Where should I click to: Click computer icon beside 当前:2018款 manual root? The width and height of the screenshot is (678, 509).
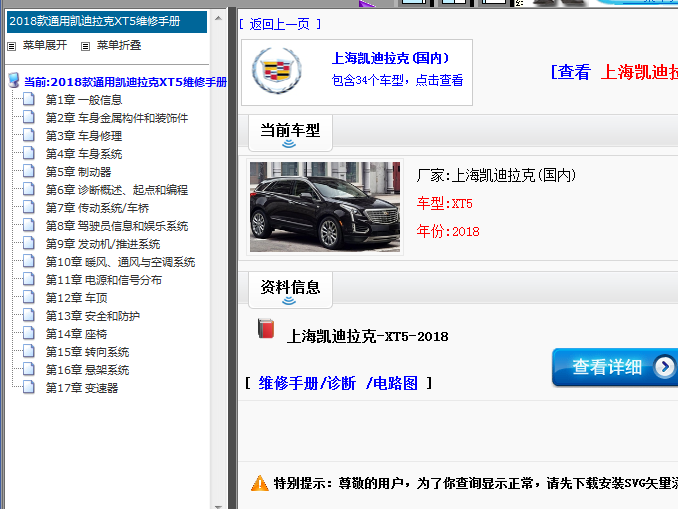(x=14, y=80)
